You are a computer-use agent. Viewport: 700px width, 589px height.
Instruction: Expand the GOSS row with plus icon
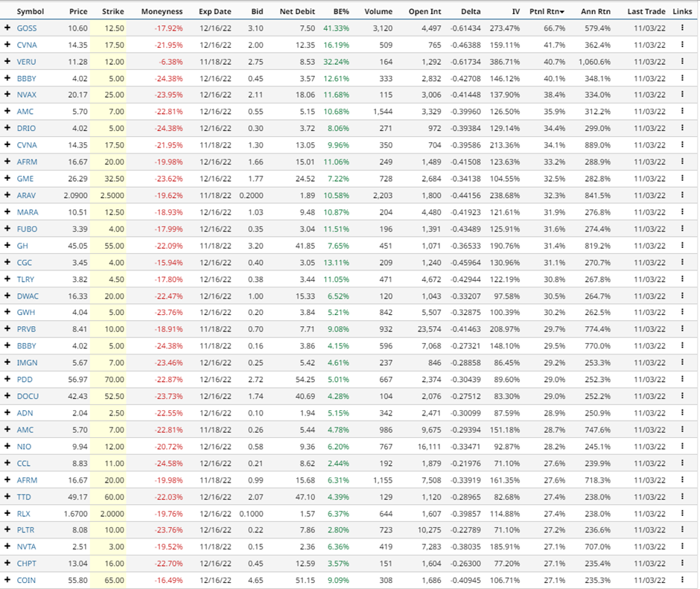[7, 28]
